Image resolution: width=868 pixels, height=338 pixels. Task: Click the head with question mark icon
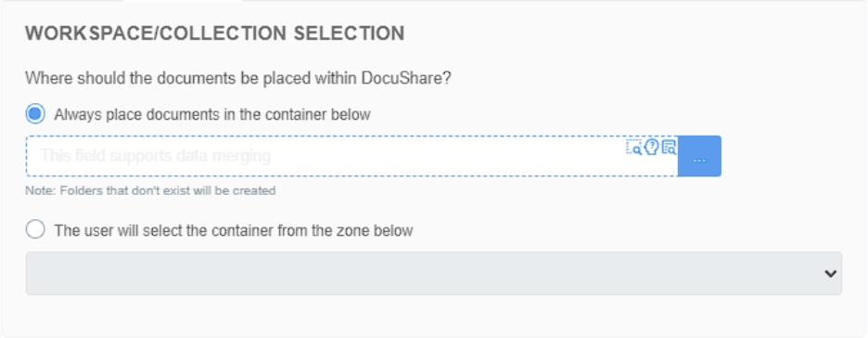coord(652,147)
